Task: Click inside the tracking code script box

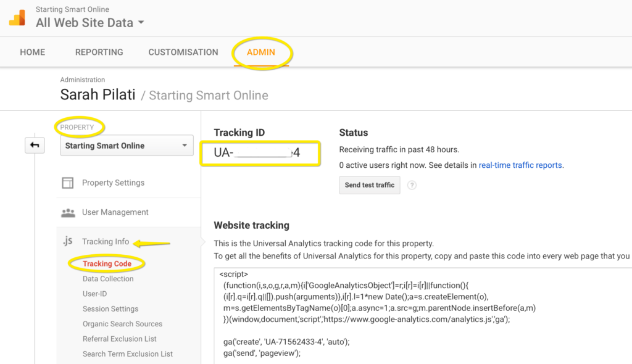Action: click(423, 316)
